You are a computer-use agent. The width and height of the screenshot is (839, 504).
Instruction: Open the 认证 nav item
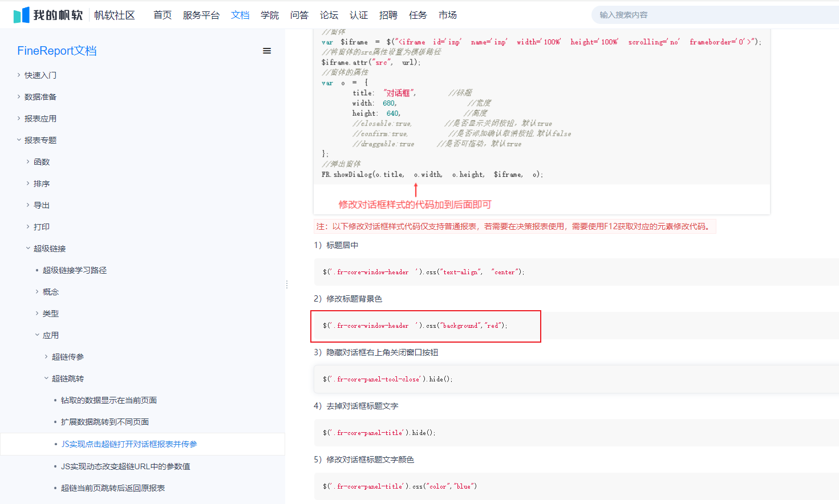[x=359, y=15]
